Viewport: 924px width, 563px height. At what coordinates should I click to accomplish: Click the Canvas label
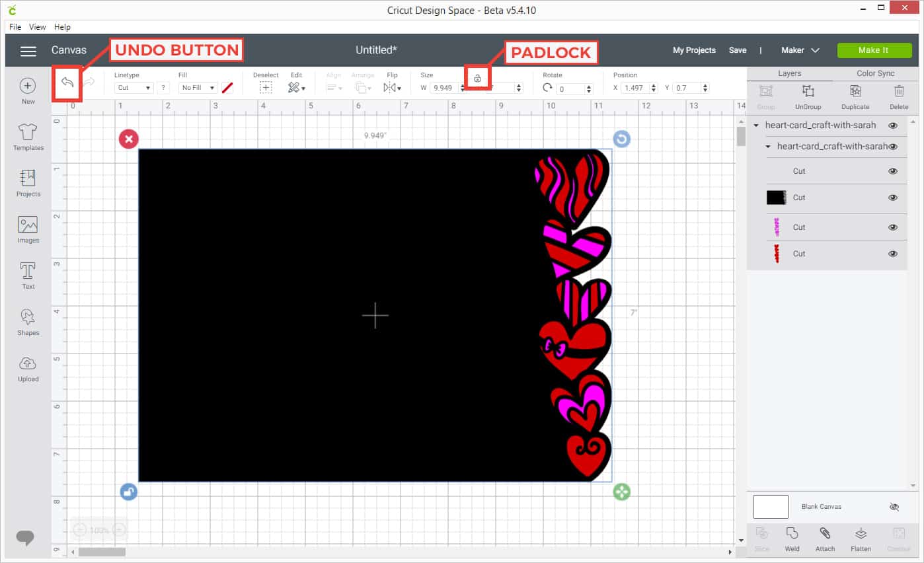point(69,50)
